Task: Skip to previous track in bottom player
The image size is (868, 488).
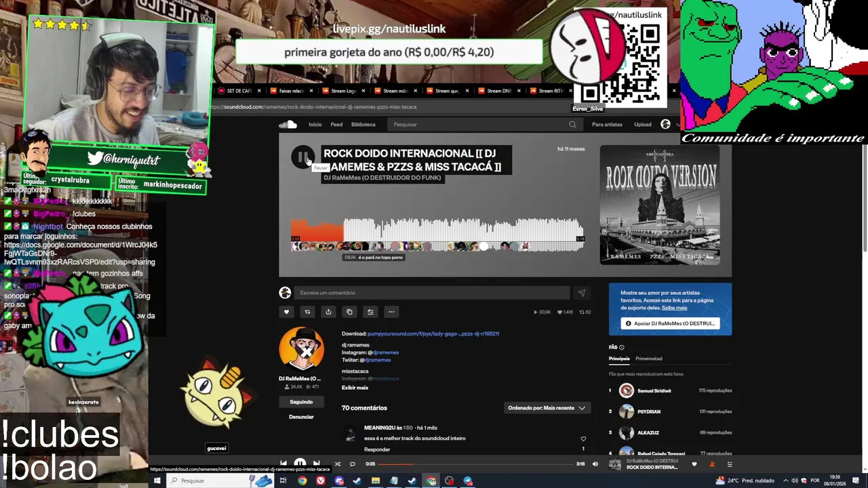Action: point(283,464)
